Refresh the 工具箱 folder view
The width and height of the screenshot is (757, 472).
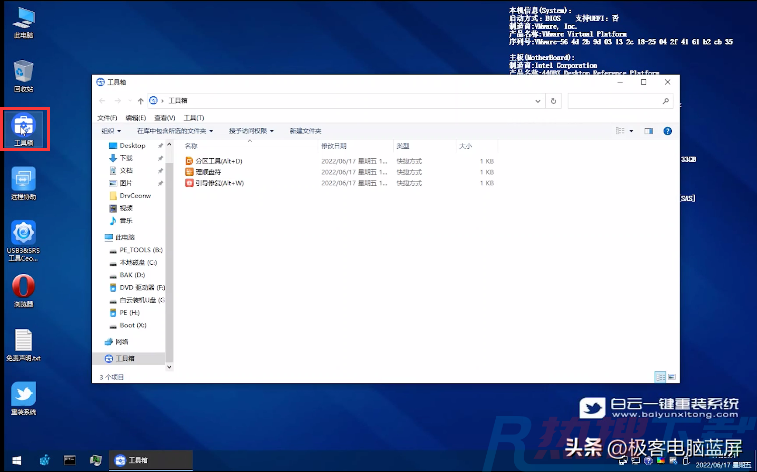pos(553,101)
